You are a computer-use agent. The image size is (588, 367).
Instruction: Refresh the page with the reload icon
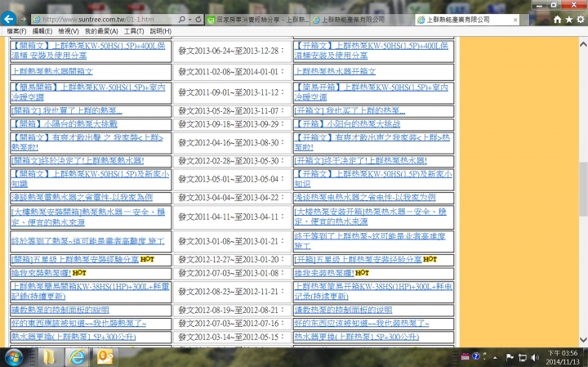pos(198,19)
